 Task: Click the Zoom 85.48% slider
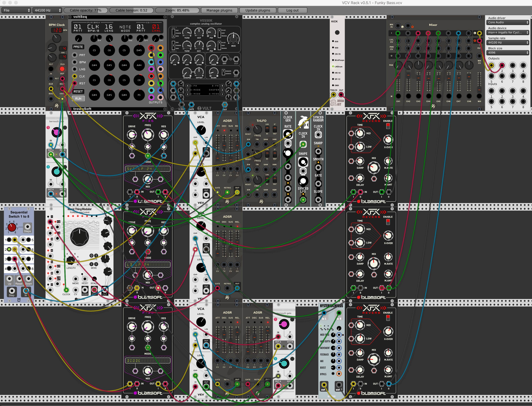[177, 10]
